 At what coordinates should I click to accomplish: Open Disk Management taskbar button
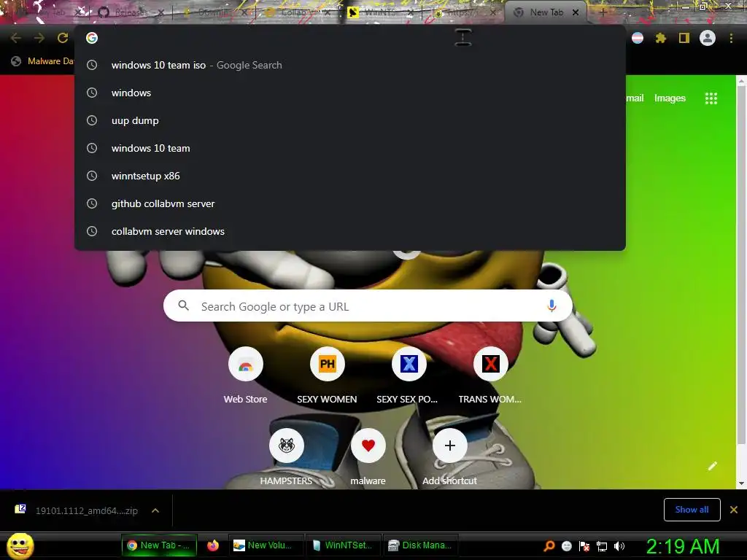coord(420,545)
